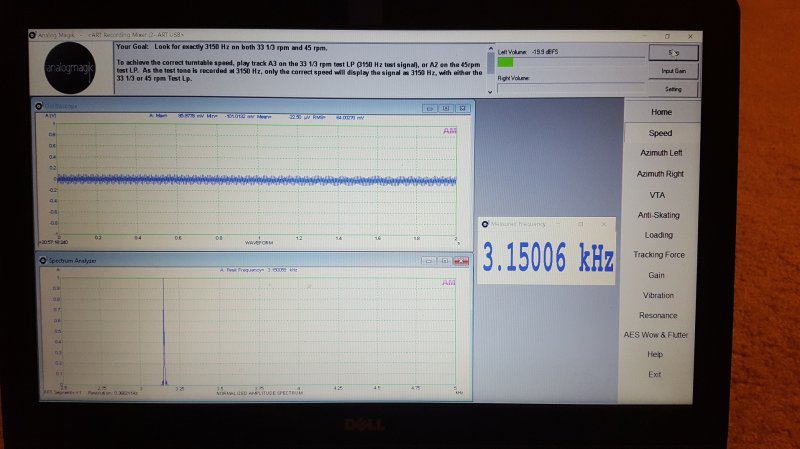The width and height of the screenshot is (800, 449).
Task: Click the 3.15006 kHz frequency readout
Action: coord(547,257)
